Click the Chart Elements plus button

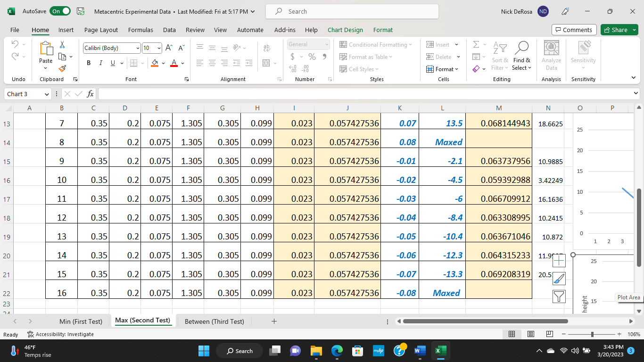[559, 261]
